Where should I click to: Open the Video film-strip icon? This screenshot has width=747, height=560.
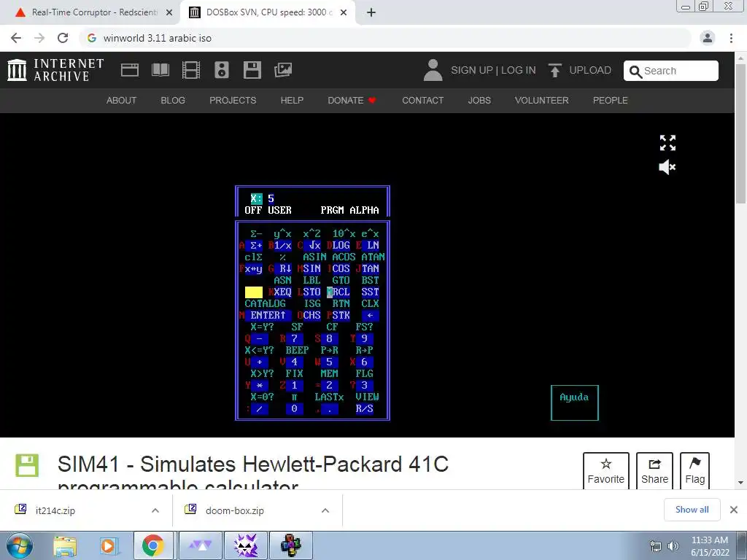click(x=191, y=70)
